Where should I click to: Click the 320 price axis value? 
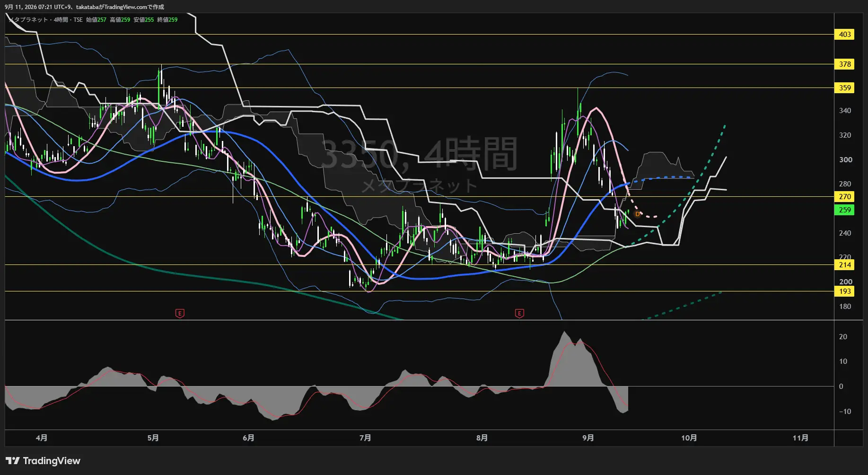845,135
